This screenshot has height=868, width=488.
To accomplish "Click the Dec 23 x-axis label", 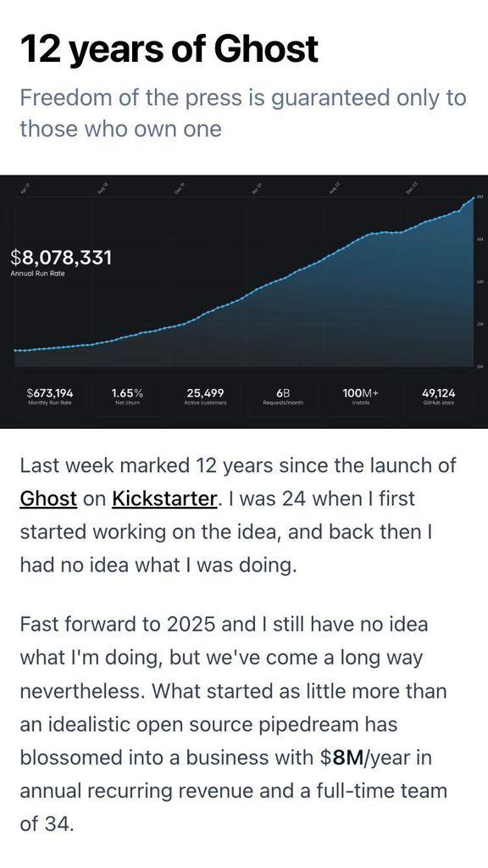I will click(x=410, y=191).
